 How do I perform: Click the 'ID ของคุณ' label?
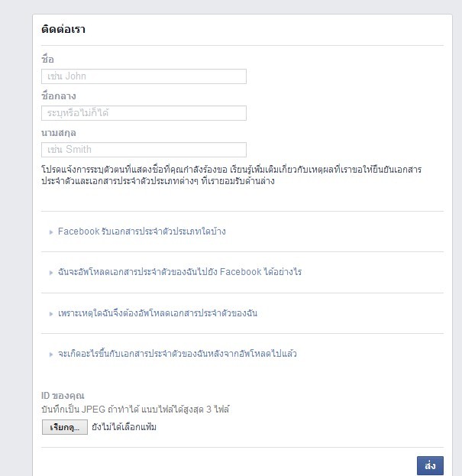click(63, 396)
